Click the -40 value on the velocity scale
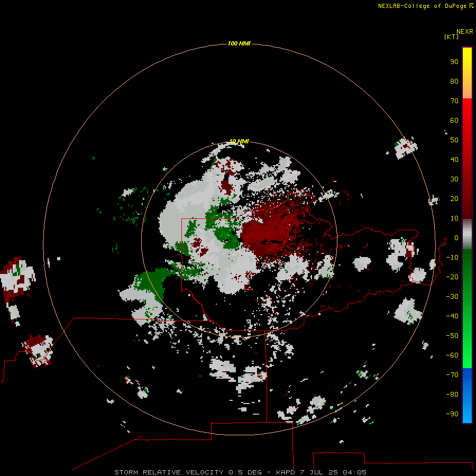 (452, 316)
